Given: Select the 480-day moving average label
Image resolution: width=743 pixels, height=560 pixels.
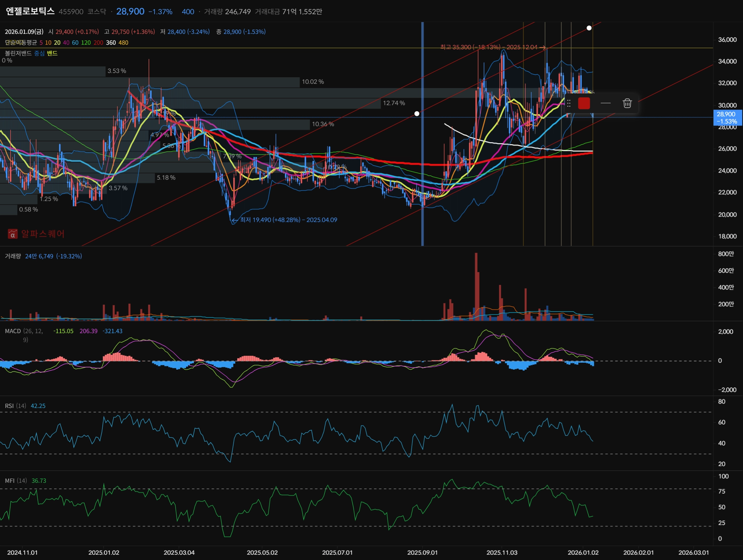Looking at the screenshot, I should pos(123,43).
